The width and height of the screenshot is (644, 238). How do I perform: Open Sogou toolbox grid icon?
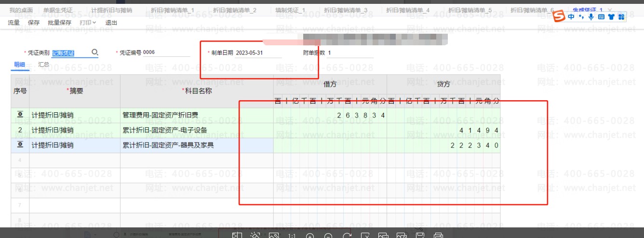click(x=621, y=17)
